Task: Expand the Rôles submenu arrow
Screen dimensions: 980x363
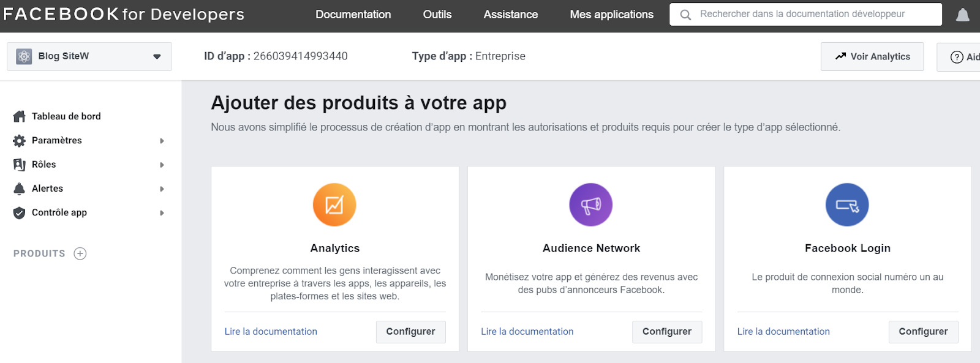Action: point(162,165)
